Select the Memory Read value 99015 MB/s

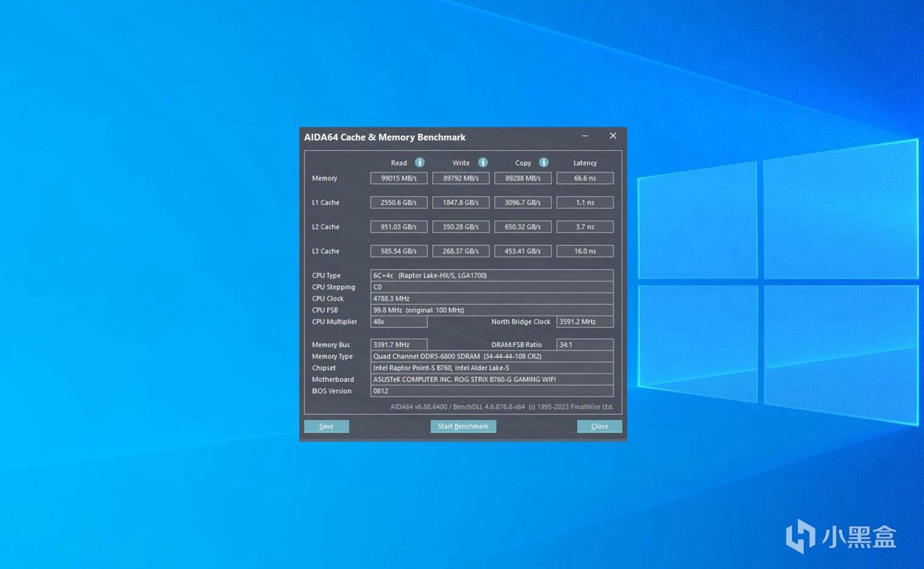[x=399, y=178]
